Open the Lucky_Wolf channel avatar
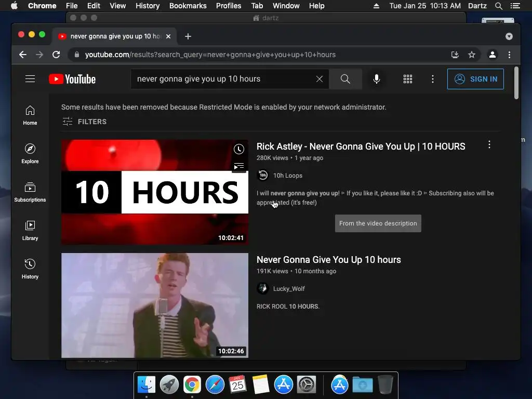The width and height of the screenshot is (532, 399). point(262,288)
